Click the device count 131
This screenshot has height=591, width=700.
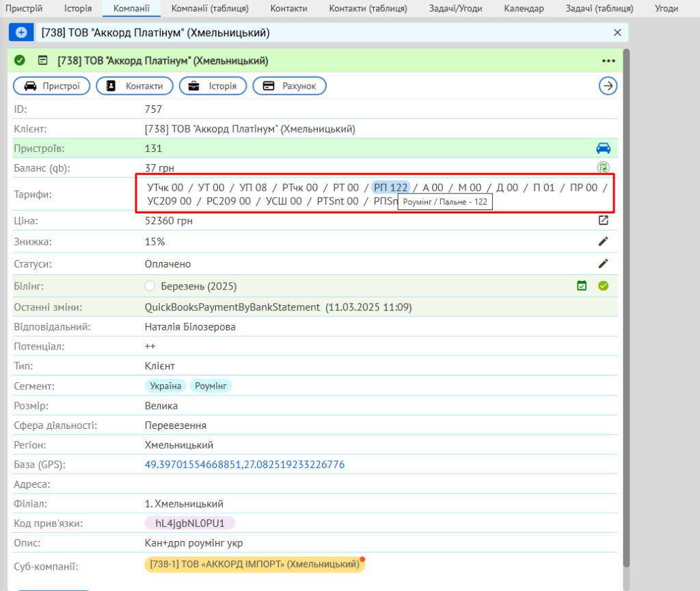pyautogui.click(x=153, y=148)
